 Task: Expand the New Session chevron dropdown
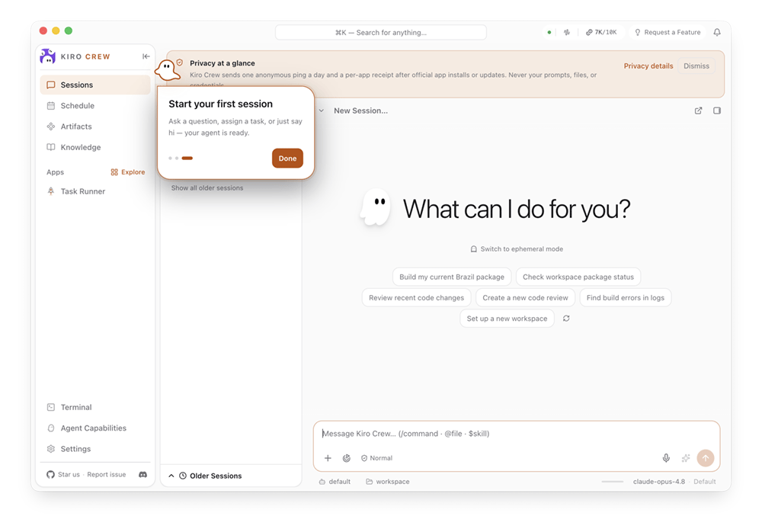[x=322, y=111]
